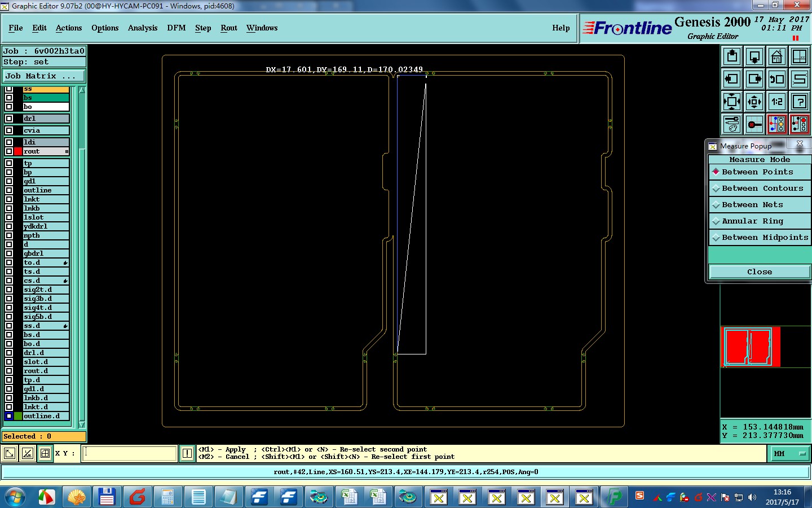Select the gbdrl layer row
Viewport: 812px width, 508px height.
pyautogui.click(x=46, y=253)
